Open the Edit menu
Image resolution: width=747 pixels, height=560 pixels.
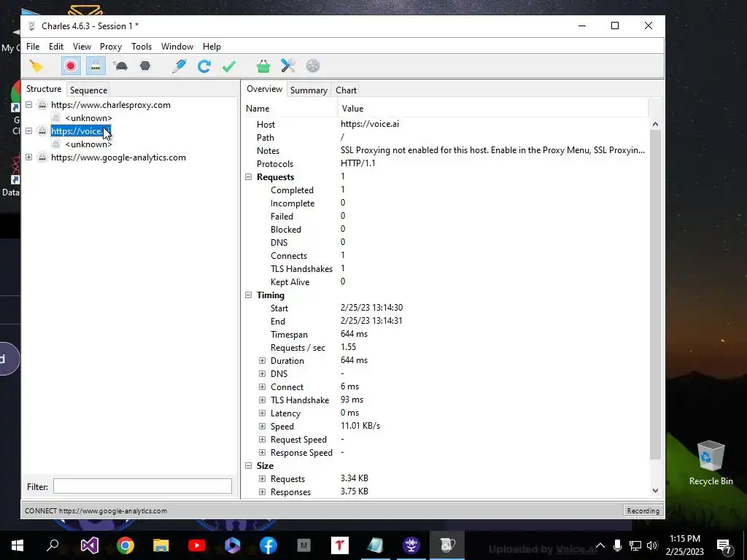tap(55, 47)
